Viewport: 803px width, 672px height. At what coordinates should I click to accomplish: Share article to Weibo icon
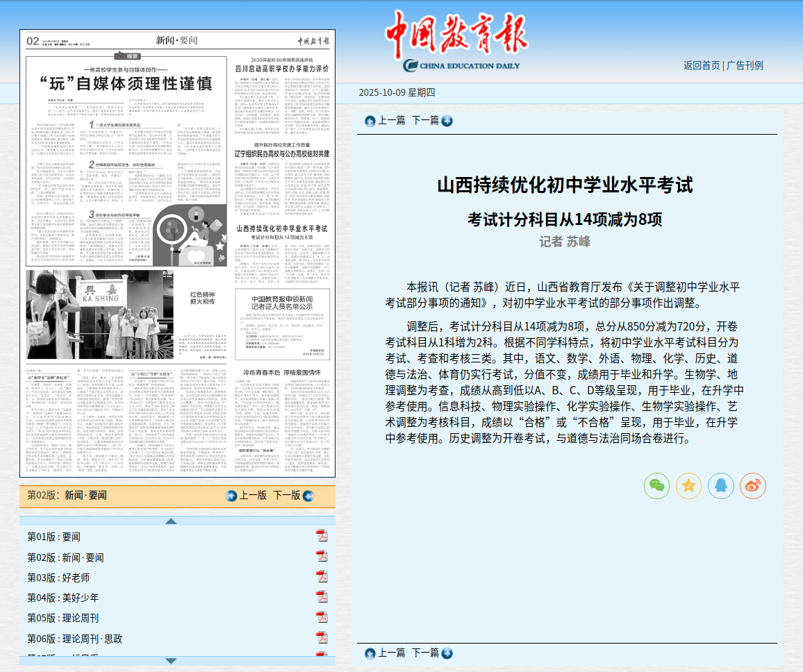pos(752,486)
